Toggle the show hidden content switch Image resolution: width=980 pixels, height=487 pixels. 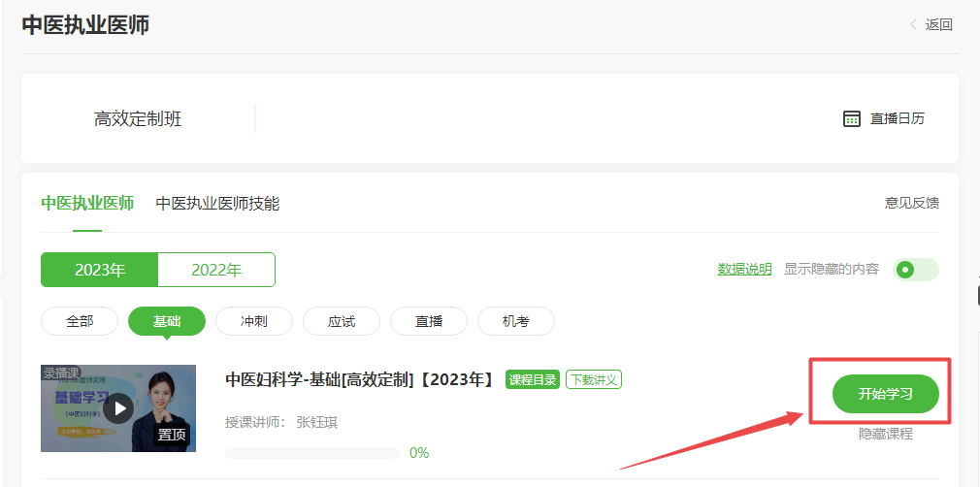pyautogui.click(x=915, y=270)
